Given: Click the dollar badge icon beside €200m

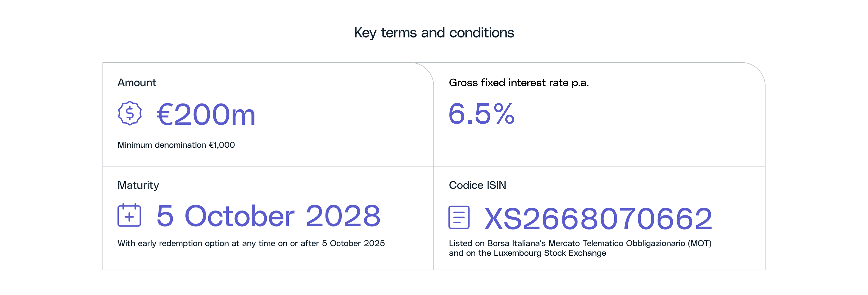Looking at the screenshot, I should coord(130,113).
